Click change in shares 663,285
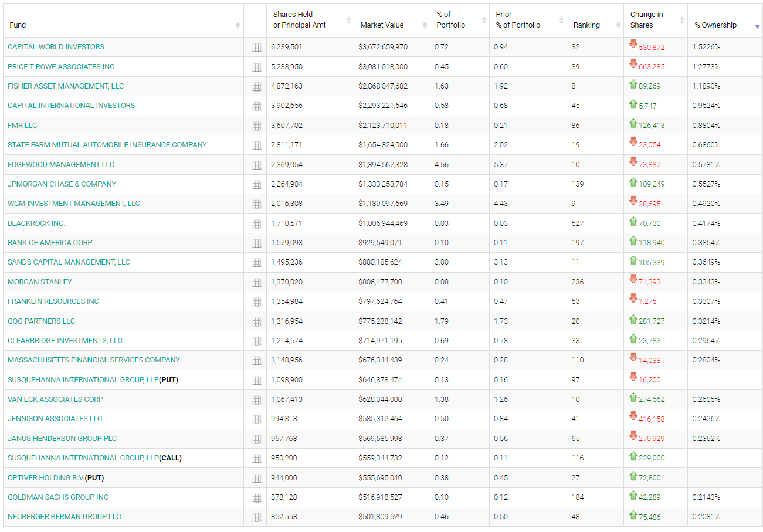The width and height of the screenshot is (763, 532). coord(652,67)
